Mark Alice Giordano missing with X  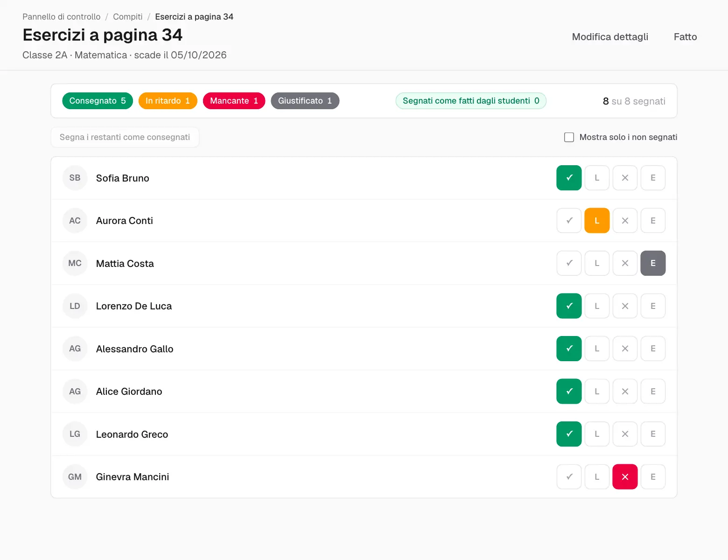(625, 391)
